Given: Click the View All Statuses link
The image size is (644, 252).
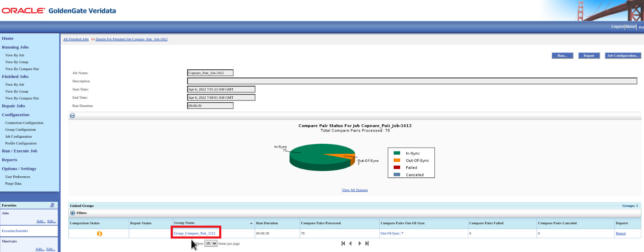Looking at the screenshot, I should point(355,190).
